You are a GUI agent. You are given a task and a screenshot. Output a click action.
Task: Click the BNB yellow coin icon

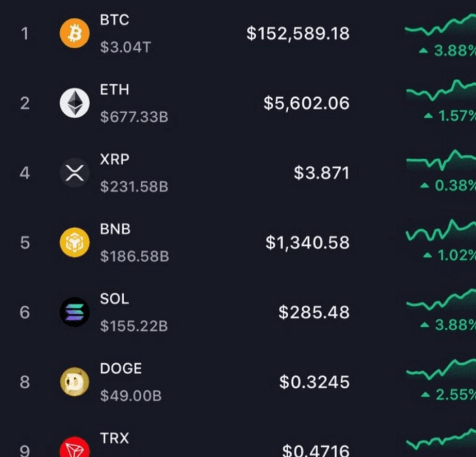74,243
